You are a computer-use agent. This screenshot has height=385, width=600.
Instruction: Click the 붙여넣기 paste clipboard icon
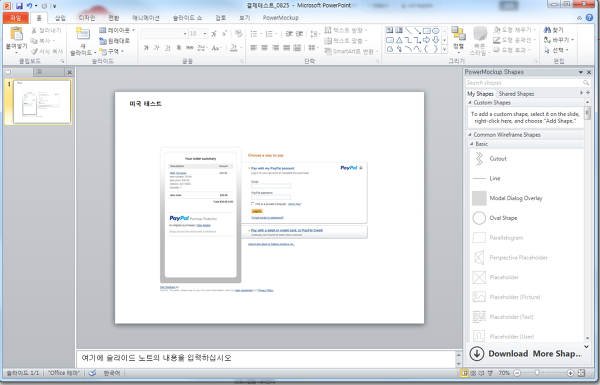16,34
